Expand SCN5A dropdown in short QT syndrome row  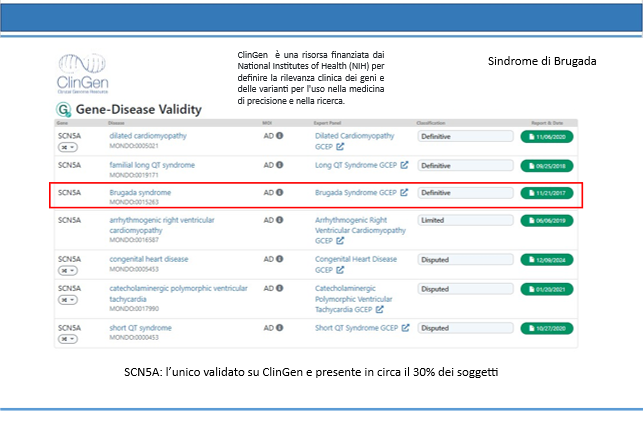coord(68,339)
